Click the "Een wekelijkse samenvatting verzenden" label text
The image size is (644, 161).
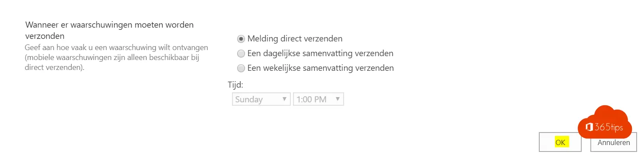320,68
